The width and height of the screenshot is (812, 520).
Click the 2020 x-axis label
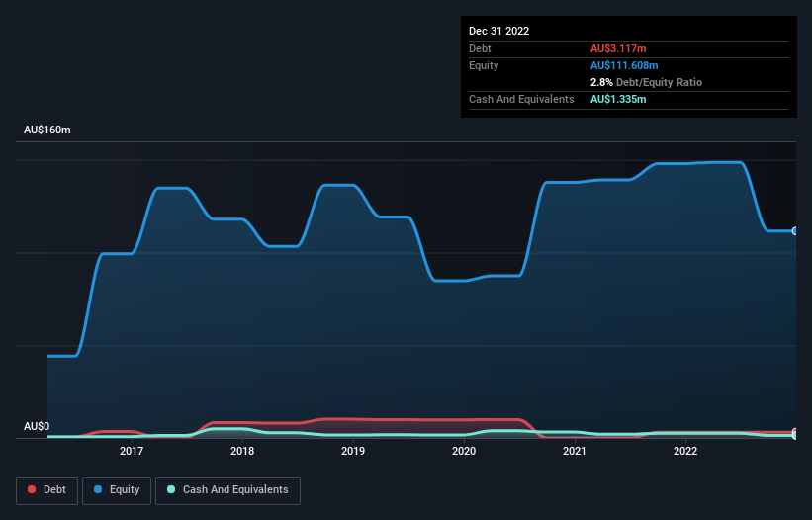tap(464, 451)
